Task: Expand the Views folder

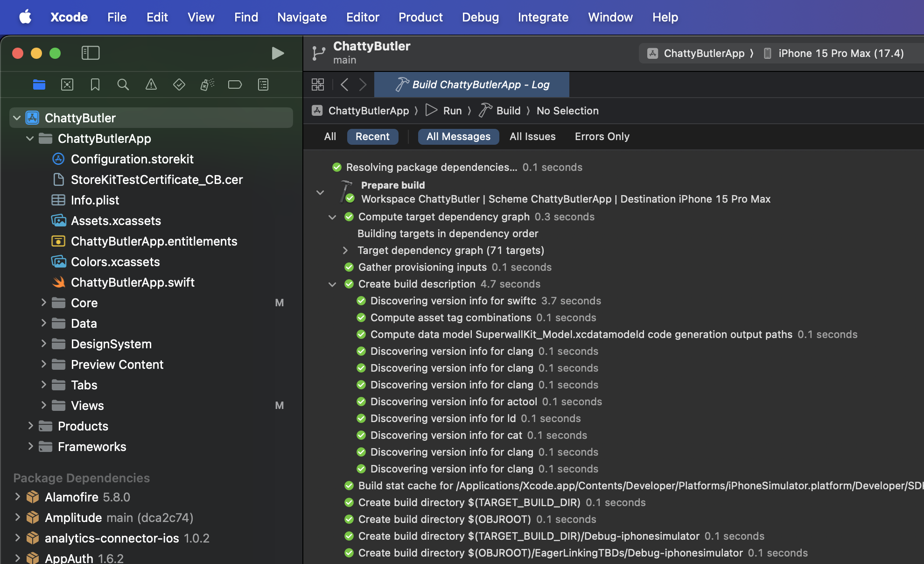Action: 43,405
